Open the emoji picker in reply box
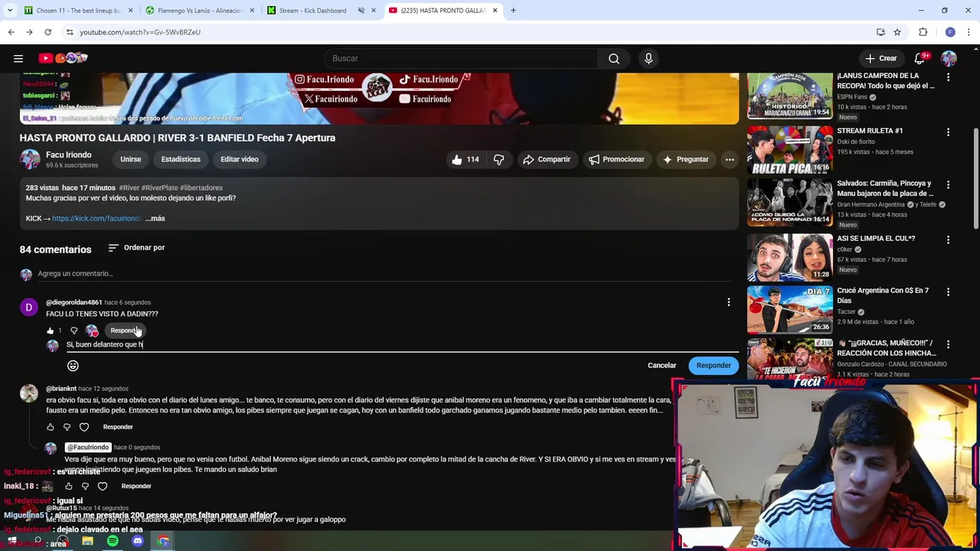Viewport: 980px width, 551px height. (73, 366)
